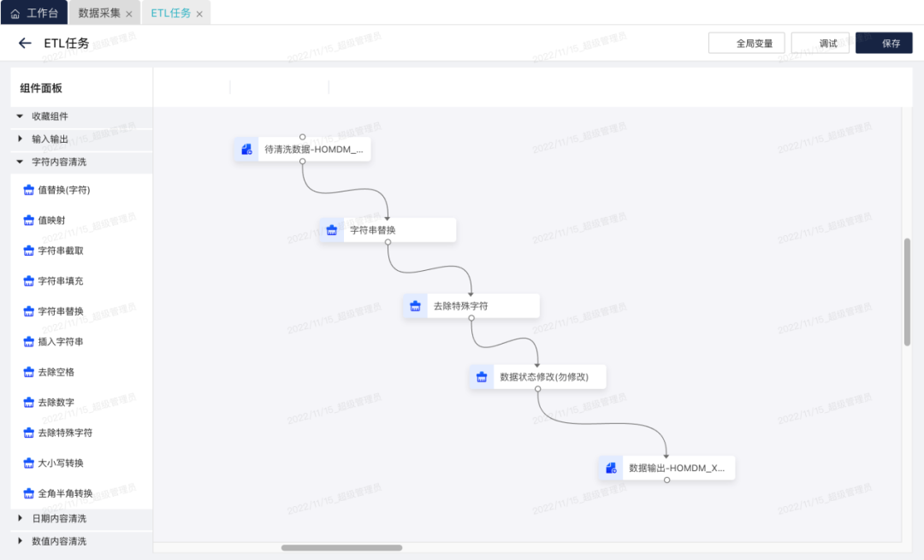Click the 保存 button

pyautogui.click(x=883, y=44)
